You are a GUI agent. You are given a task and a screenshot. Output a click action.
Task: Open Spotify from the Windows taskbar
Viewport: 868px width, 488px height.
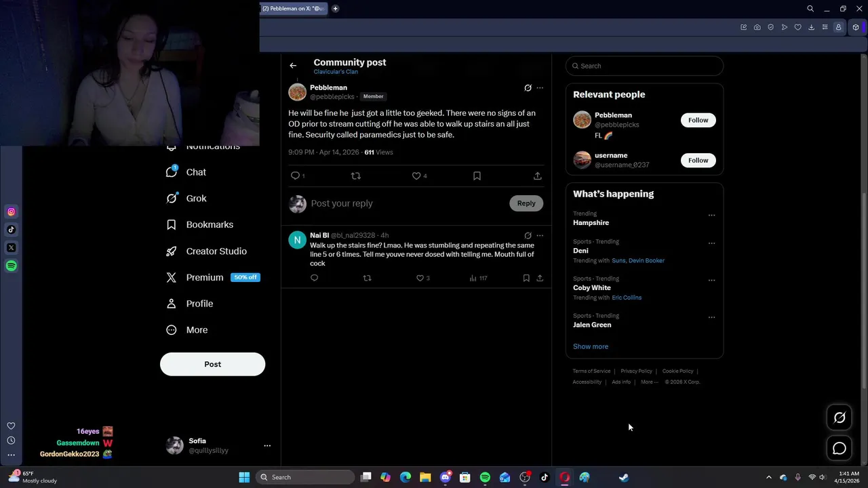[x=485, y=477]
